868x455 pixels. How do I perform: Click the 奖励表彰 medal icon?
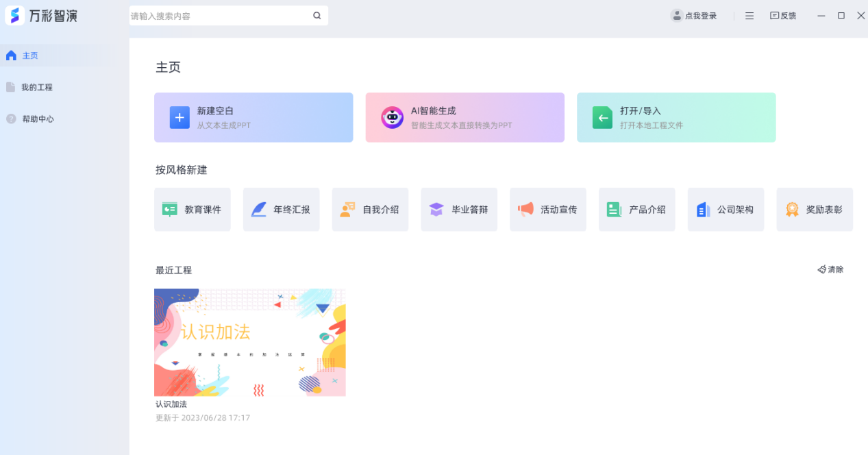(792, 210)
